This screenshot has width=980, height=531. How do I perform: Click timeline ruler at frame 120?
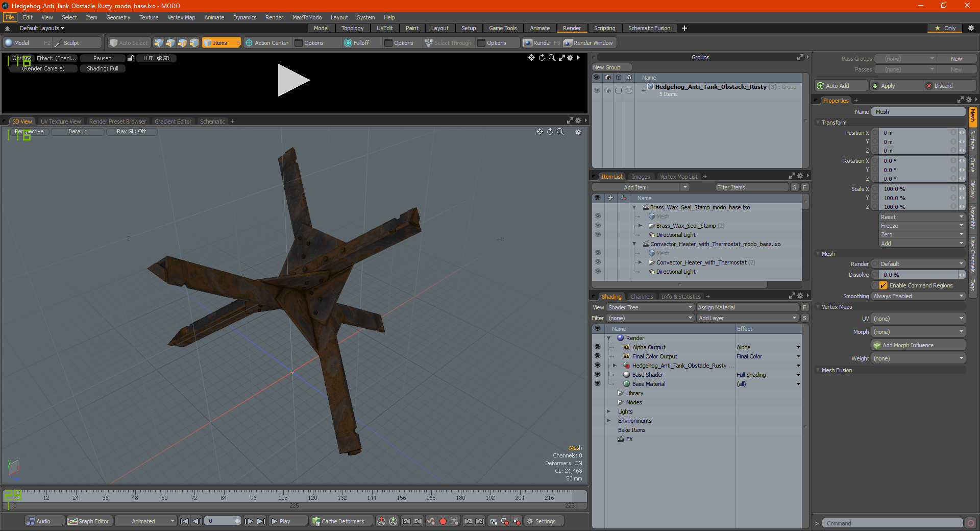(x=312, y=497)
